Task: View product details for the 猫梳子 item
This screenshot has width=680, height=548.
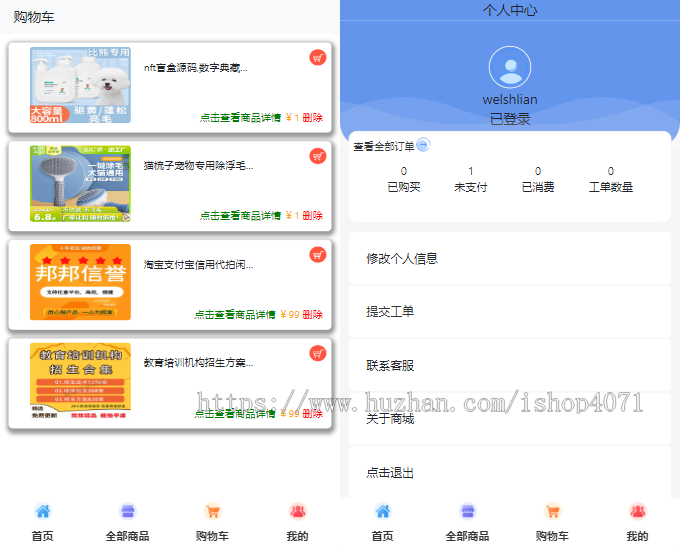Action: tap(240, 216)
